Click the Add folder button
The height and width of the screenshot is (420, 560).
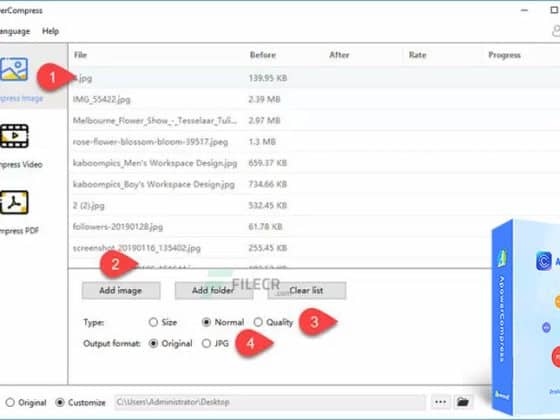click(214, 290)
